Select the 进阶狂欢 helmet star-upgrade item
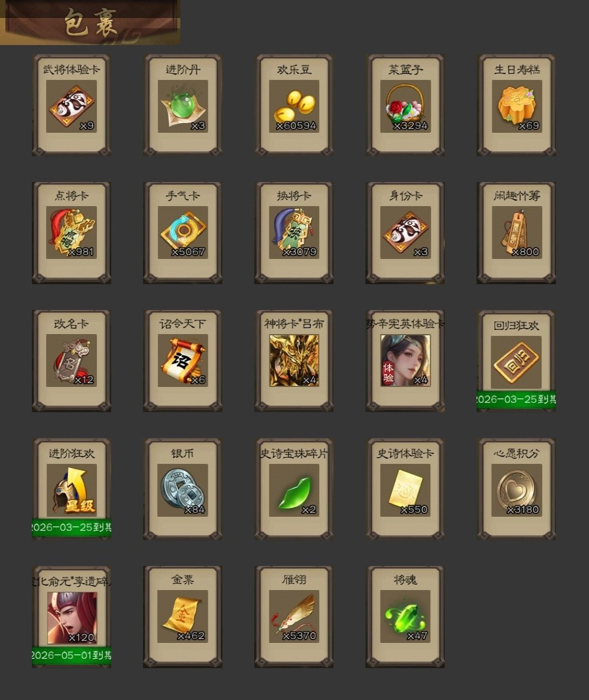 (x=72, y=489)
